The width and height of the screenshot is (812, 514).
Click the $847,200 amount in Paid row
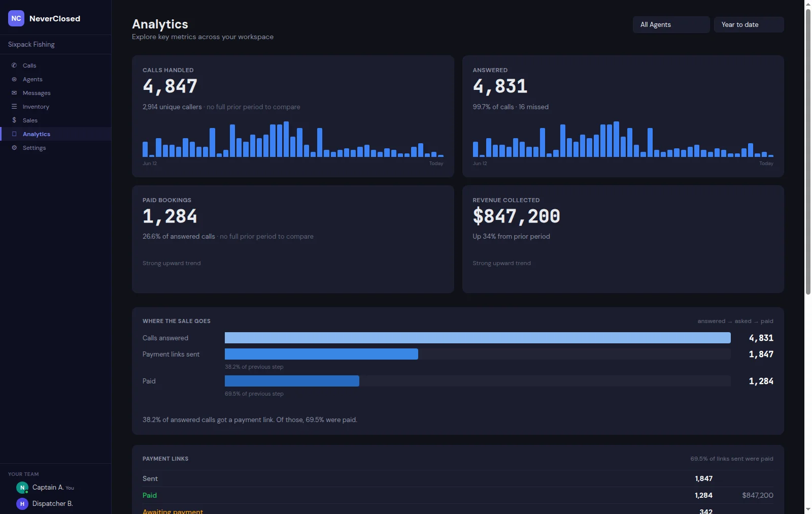pyautogui.click(x=758, y=495)
